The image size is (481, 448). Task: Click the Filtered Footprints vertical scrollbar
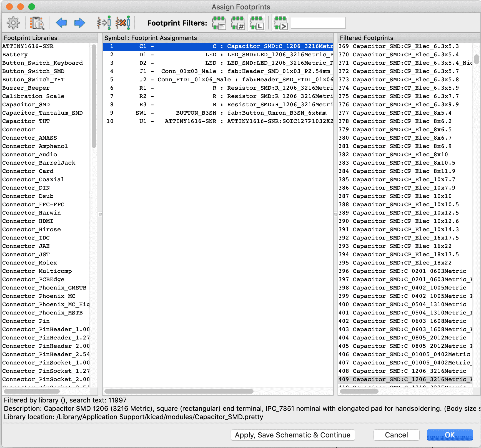(x=477, y=59)
